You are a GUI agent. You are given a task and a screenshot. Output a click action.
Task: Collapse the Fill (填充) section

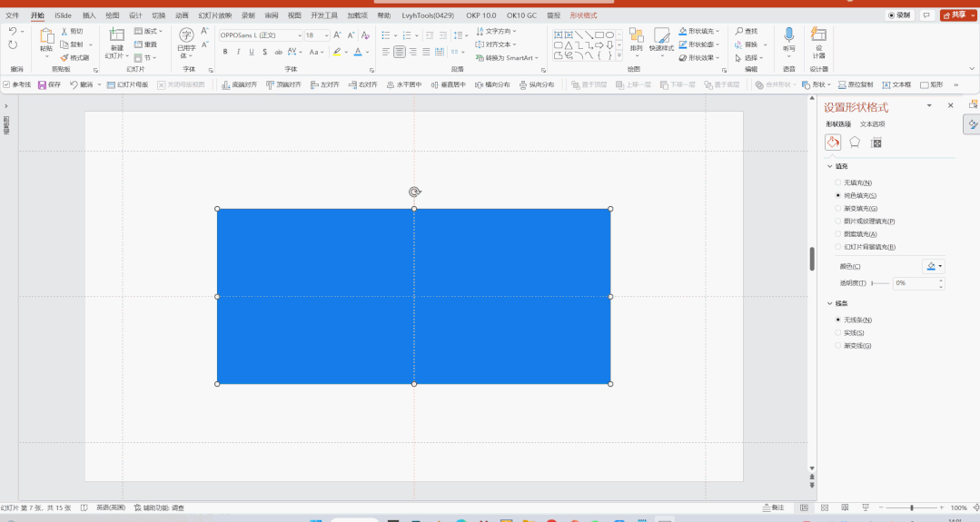(x=830, y=167)
